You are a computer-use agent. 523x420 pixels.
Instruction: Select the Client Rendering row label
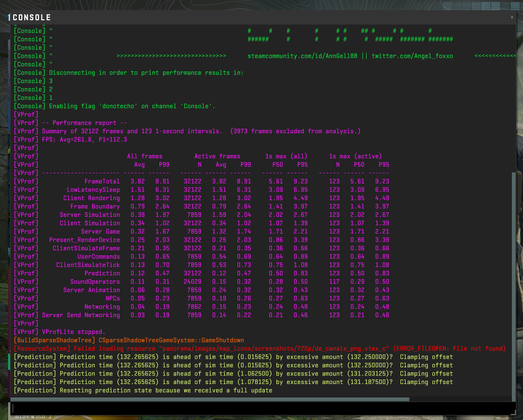(x=91, y=198)
